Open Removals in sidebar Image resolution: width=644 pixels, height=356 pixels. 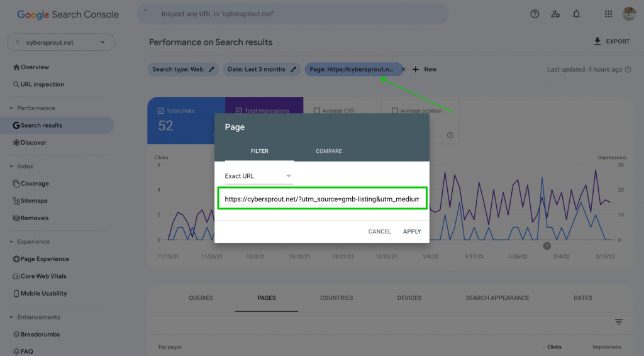pos(31,218)
